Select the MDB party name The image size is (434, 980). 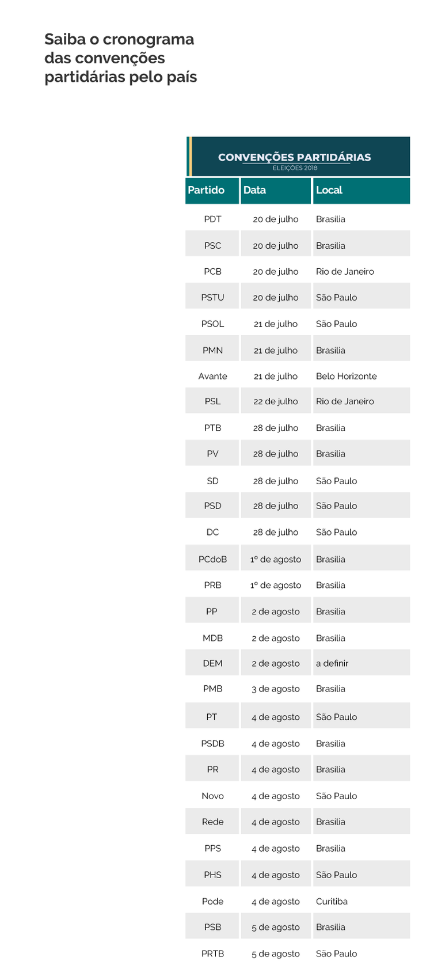[212, 638]
